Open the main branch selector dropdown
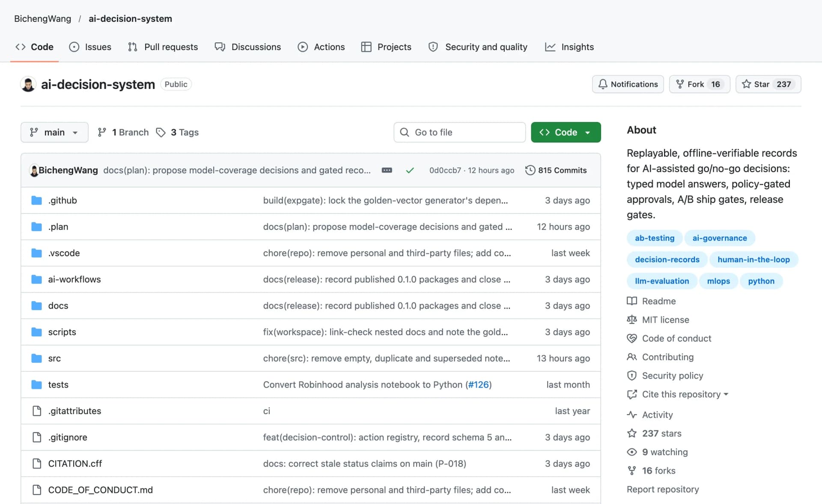The height and width of the screenshot is (504, 822). tap(54, 133)
